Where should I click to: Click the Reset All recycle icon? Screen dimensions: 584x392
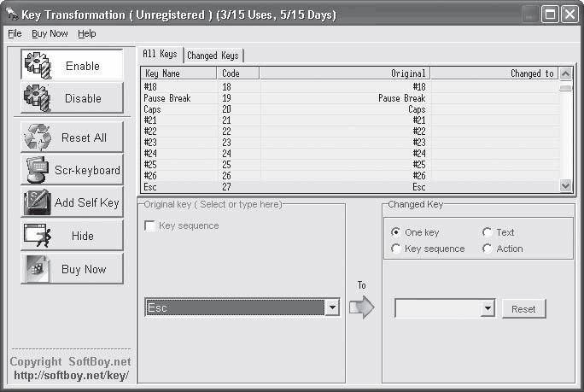38,137
